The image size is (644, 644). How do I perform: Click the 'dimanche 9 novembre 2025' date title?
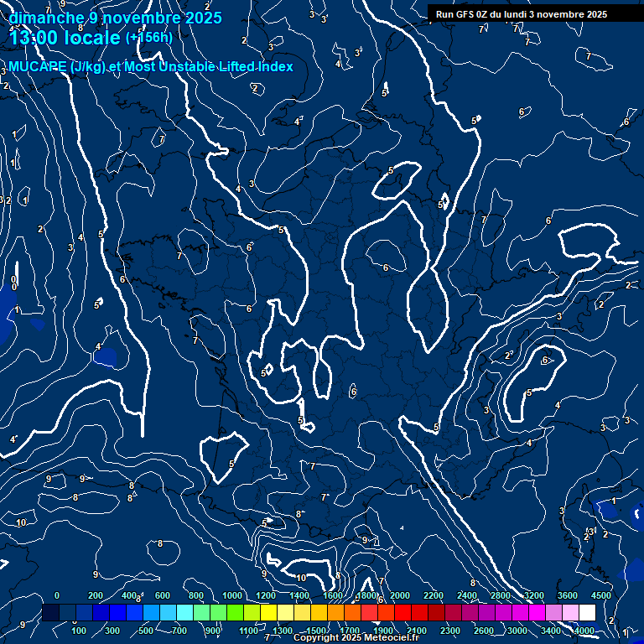(116, 18)
